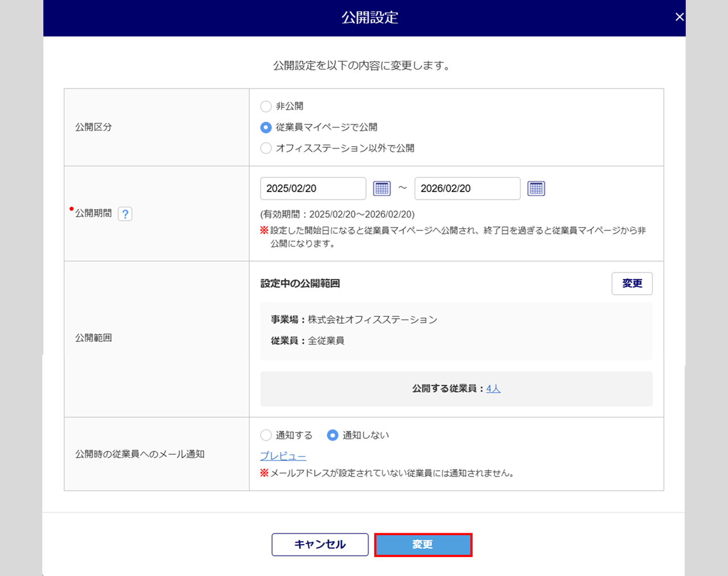This screenshot has width=728, height=576.
Task: Confirm with the blue 変更 button at bottom
Action: click(x=423, y=545)
